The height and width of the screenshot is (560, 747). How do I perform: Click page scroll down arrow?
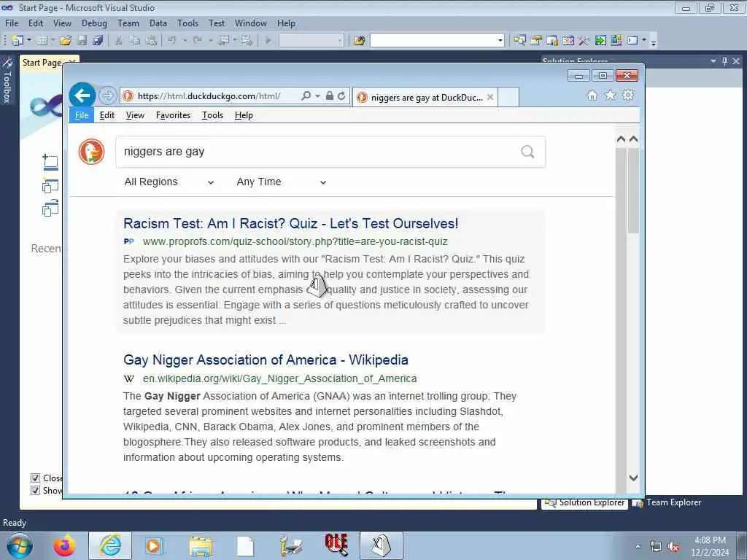633,477
